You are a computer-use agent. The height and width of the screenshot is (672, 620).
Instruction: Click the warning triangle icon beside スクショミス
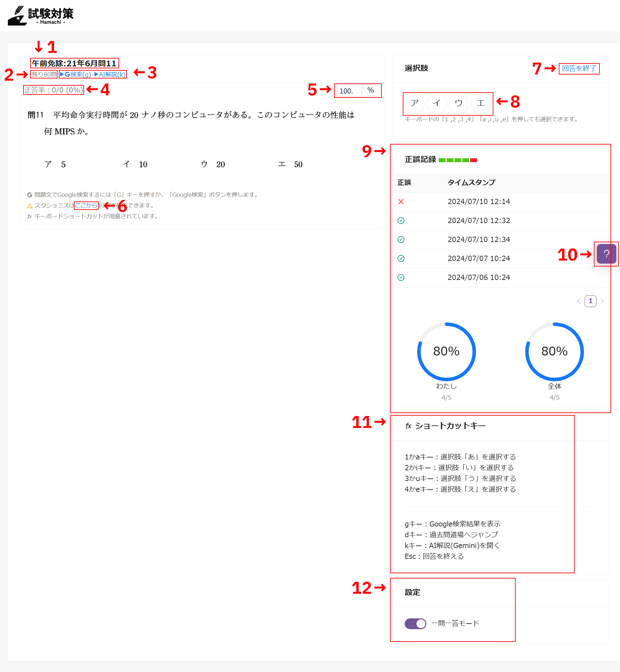[29, 206]
